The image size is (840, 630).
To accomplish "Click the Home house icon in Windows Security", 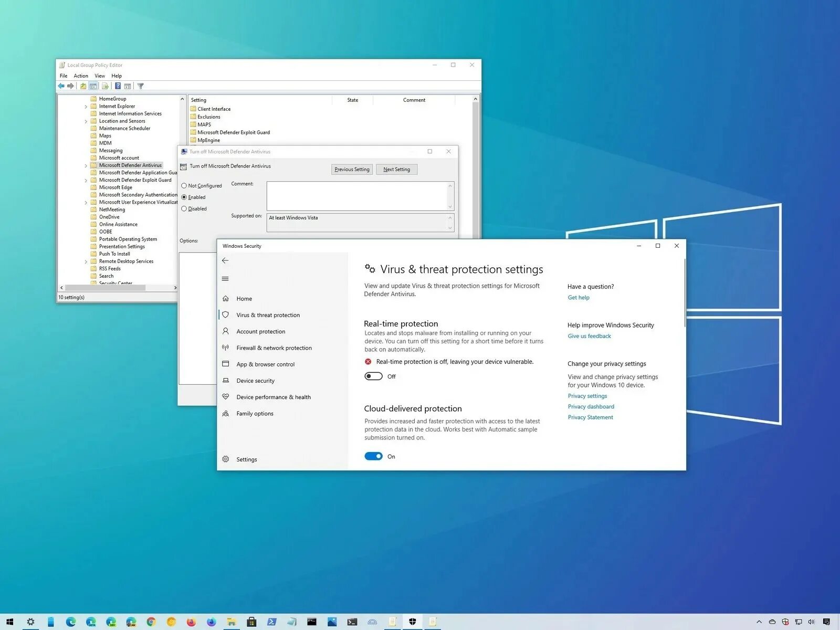I will click(226, 299).
